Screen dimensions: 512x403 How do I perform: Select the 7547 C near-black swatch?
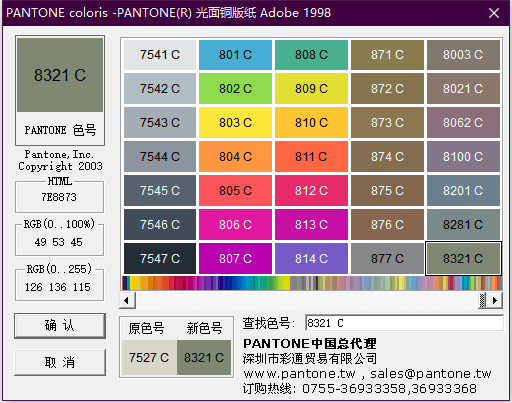coord(160,259)
